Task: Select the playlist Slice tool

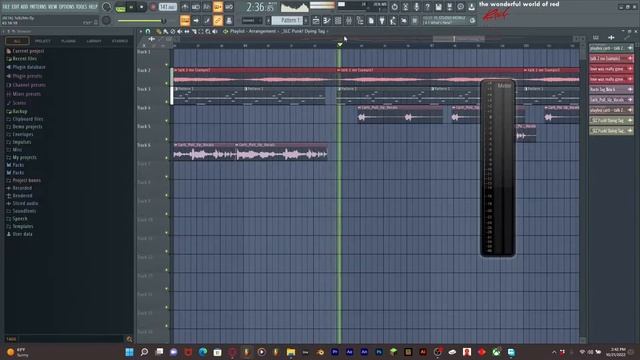Action: coord(194,31)
